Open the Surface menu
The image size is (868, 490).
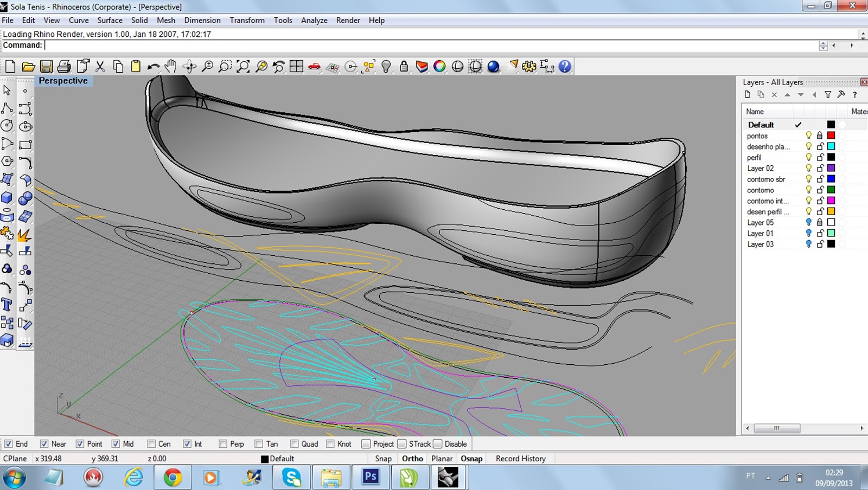(110, 20)
